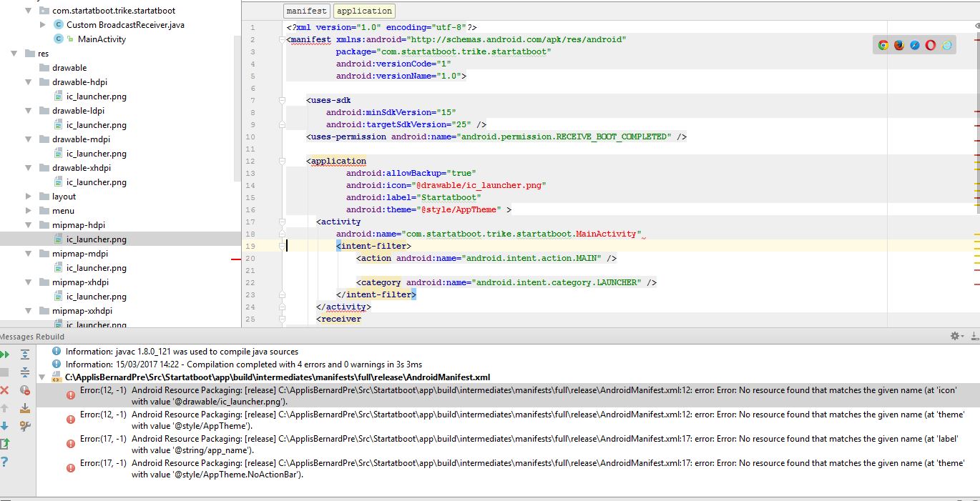Select the Compilation completed information line
This screenshot has height=501, width=980.
(x=244, y=364)
